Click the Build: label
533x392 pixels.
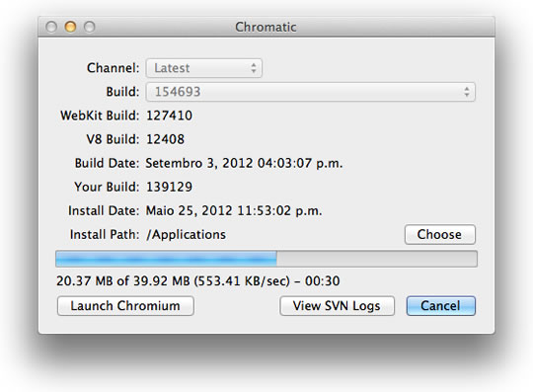122,92
